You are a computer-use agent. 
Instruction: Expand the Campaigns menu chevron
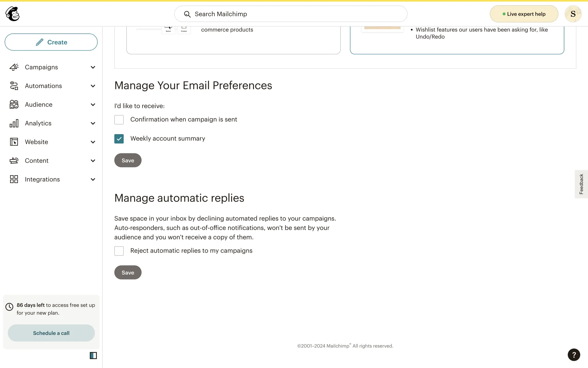click(x=93, y=67)
